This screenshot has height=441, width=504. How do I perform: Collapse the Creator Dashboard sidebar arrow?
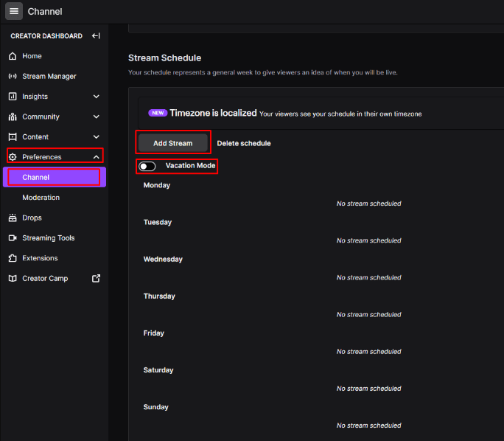tap(96, 35)
